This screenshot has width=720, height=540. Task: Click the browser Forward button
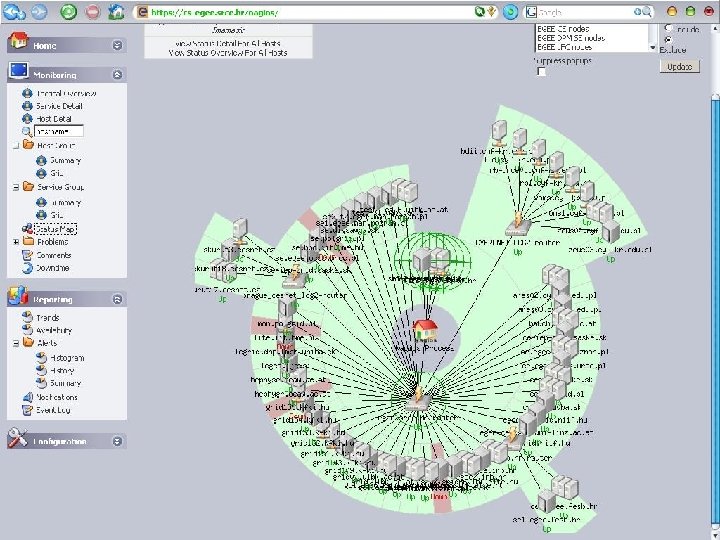point(39,12)
